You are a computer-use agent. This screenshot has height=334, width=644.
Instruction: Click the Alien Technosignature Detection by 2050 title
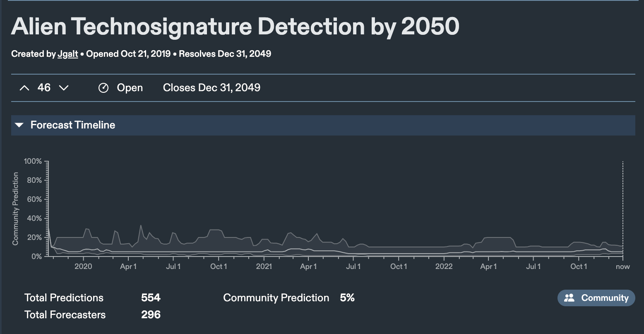point(235,27)
